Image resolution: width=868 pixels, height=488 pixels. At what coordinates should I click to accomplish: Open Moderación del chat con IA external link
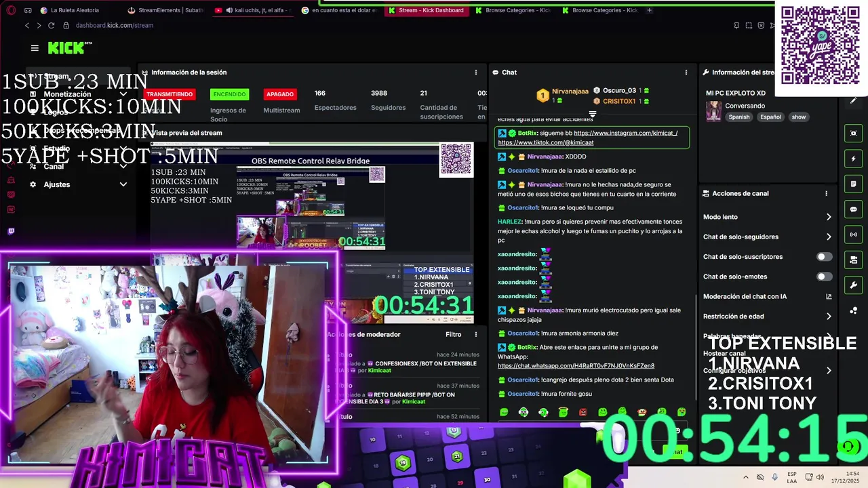[x=829, y=297]
